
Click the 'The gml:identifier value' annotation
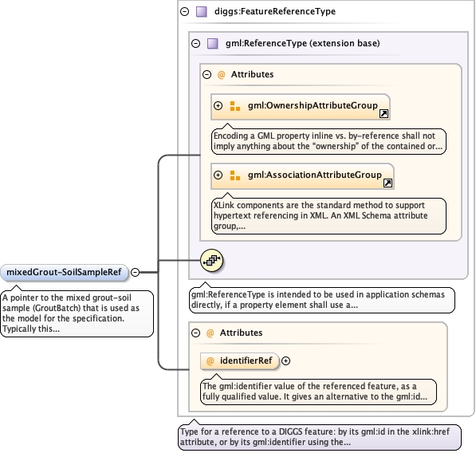pyautogui.click(x=318, y=392)
